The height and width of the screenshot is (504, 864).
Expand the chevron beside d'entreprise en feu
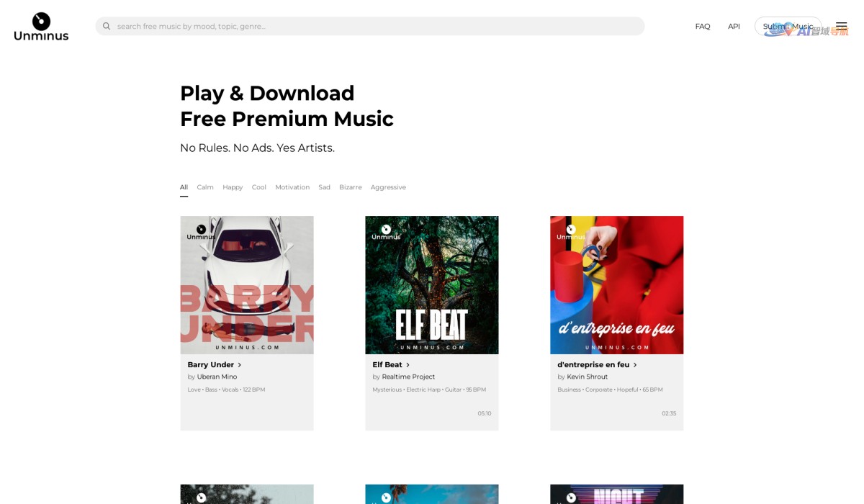635,365
